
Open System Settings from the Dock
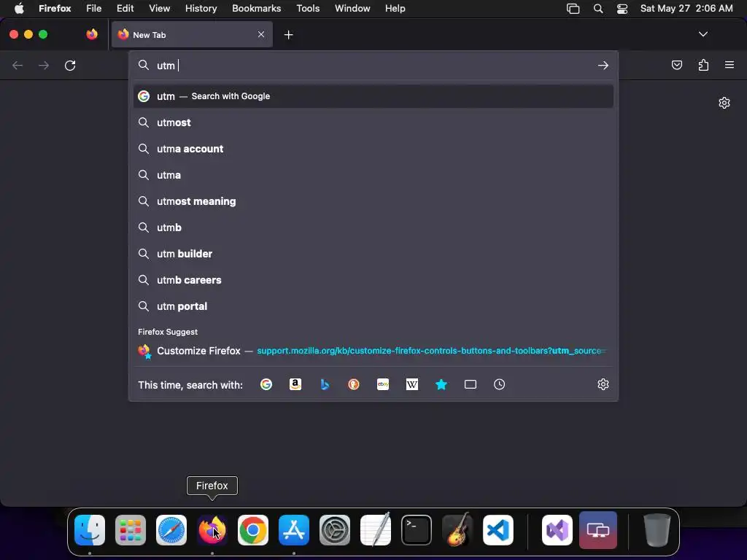point(334,530)
